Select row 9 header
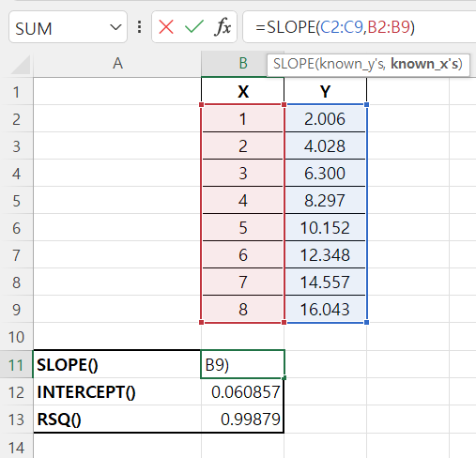The width and height of the screenshot is (476, 458). click(x=16, y=310)
